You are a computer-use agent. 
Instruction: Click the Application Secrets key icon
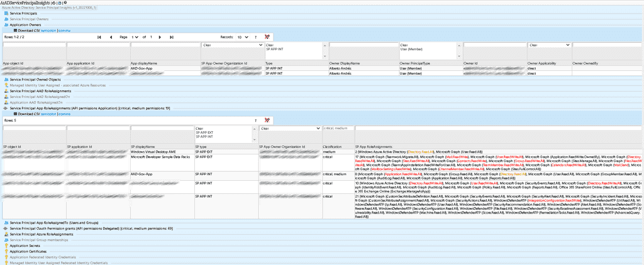(x=6, y=246)
